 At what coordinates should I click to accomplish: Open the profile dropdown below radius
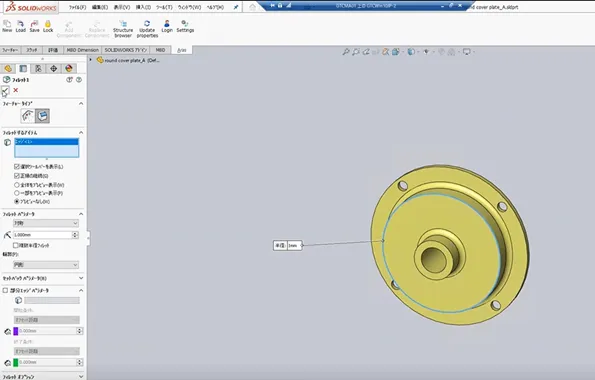click(x=46, y=265)
